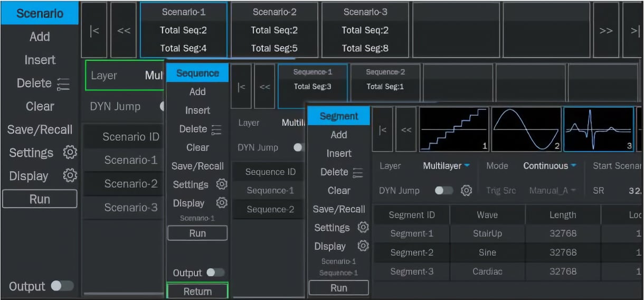
Task: Choose Save/Recall in Segment menu
Action: click(339, 209)
